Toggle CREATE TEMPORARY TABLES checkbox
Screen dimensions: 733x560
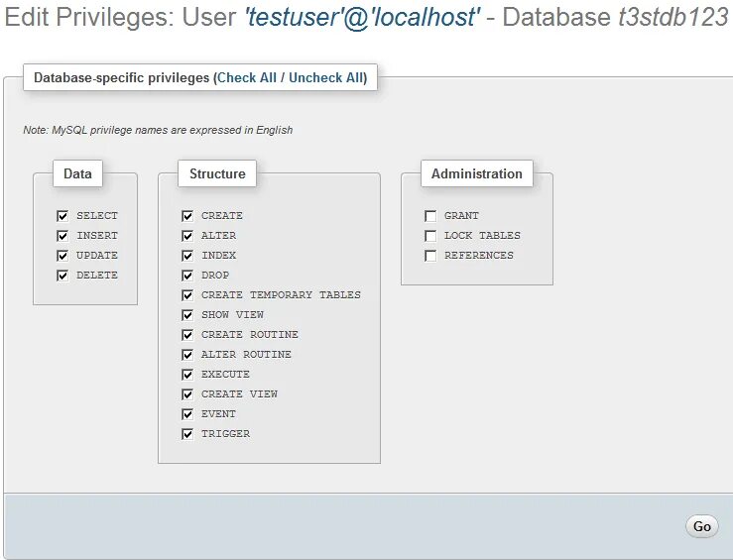click(x=187, y=295)
